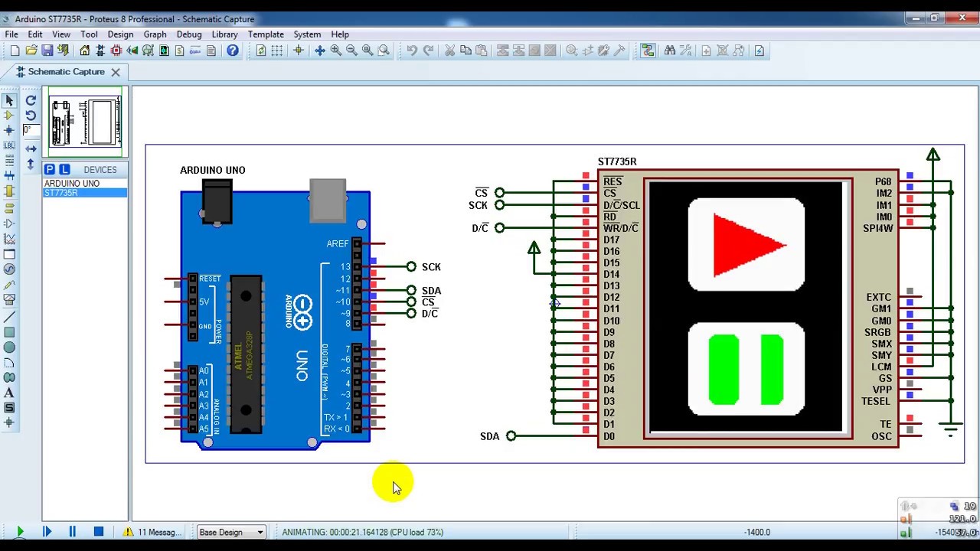
Task: Click the Zoom Out magnifier icon
Action: (351, 51)
